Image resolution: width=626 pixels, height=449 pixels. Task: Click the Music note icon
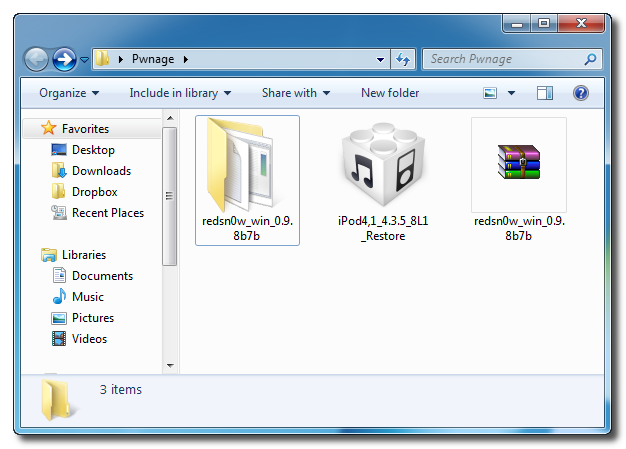[x=59, y=297]
